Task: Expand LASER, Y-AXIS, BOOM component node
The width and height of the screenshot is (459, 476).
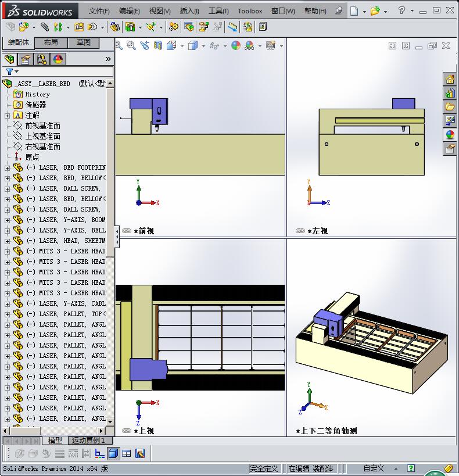Action: (x=7, y=220)
